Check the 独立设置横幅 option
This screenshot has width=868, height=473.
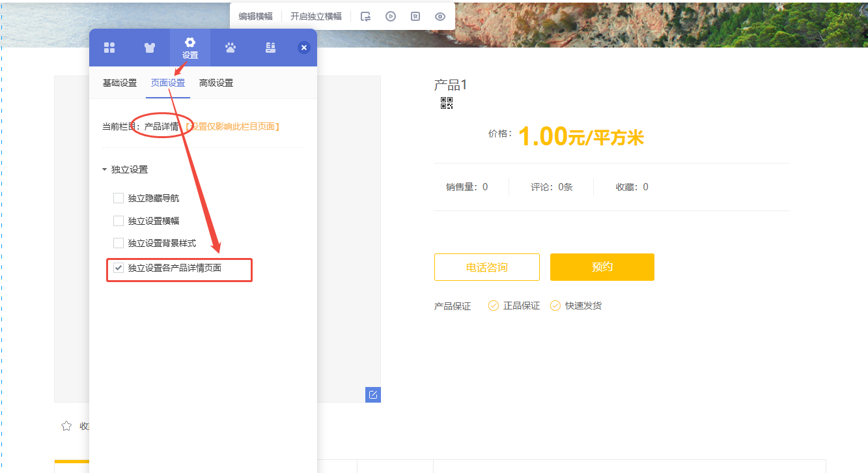(119, 221)
